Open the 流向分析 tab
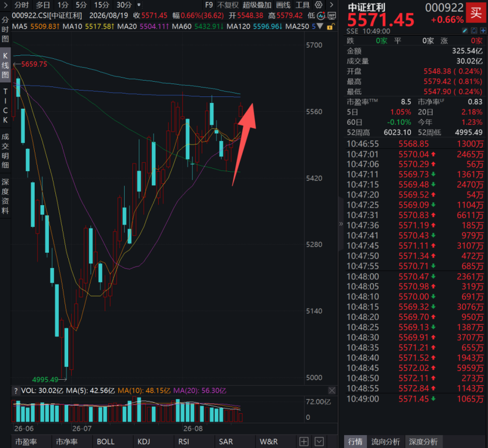The width and height of the screenshot is (488, 448). point(386,442)
